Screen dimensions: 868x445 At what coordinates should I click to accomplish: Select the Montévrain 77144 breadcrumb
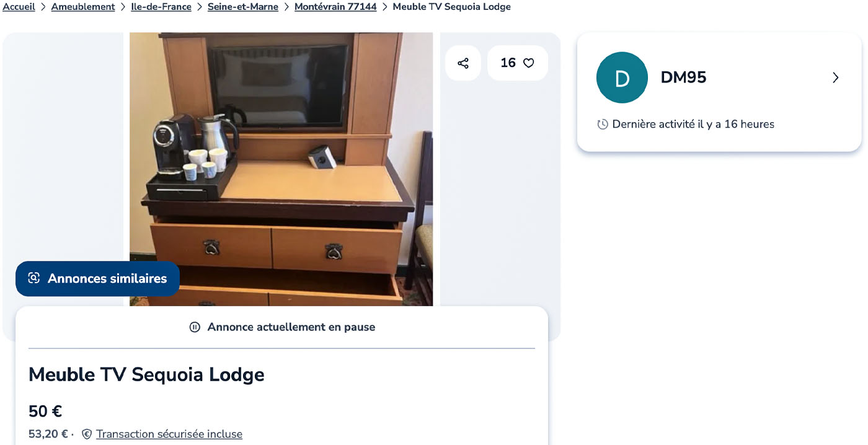tap(335, 7)
